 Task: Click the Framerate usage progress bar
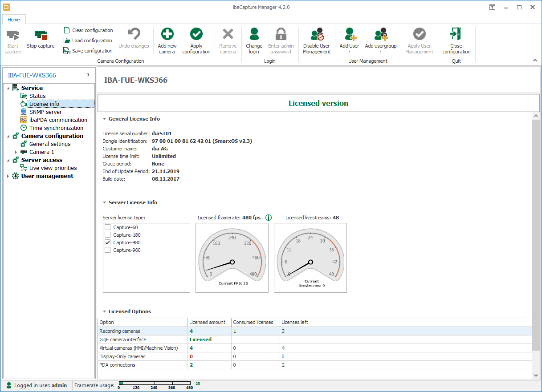tap(155, 383)
